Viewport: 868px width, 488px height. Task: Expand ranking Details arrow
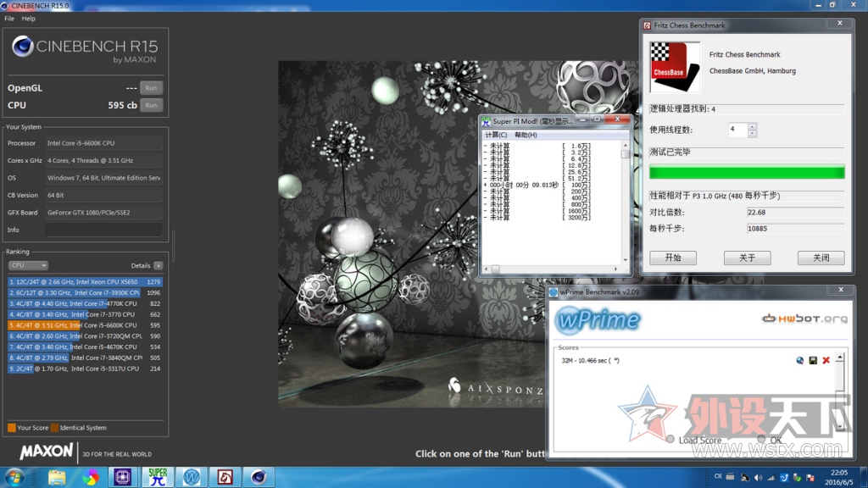(159, 265)
